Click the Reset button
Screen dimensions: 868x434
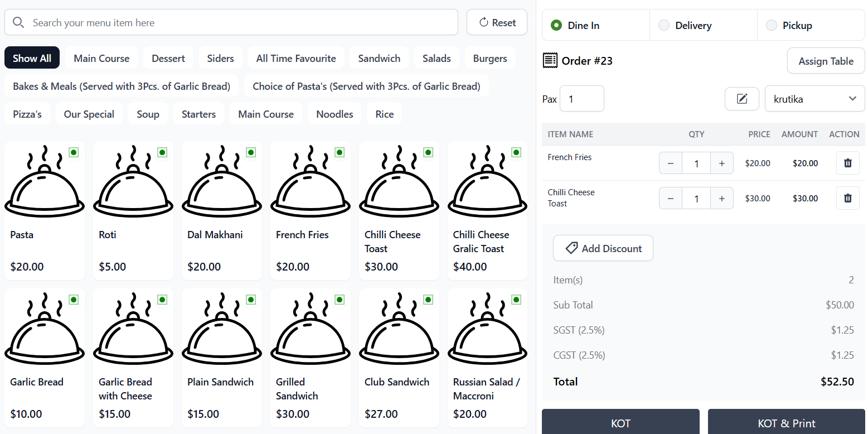tap(497, 22)
